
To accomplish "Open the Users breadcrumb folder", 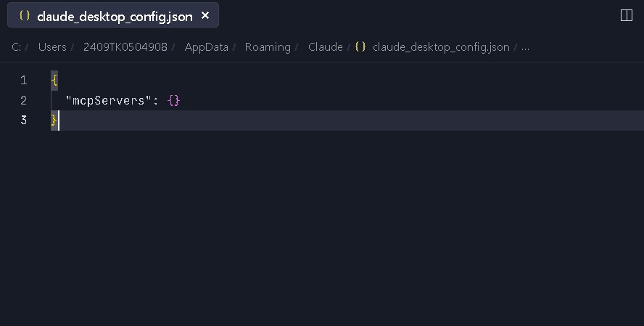I will coord(52,46).
